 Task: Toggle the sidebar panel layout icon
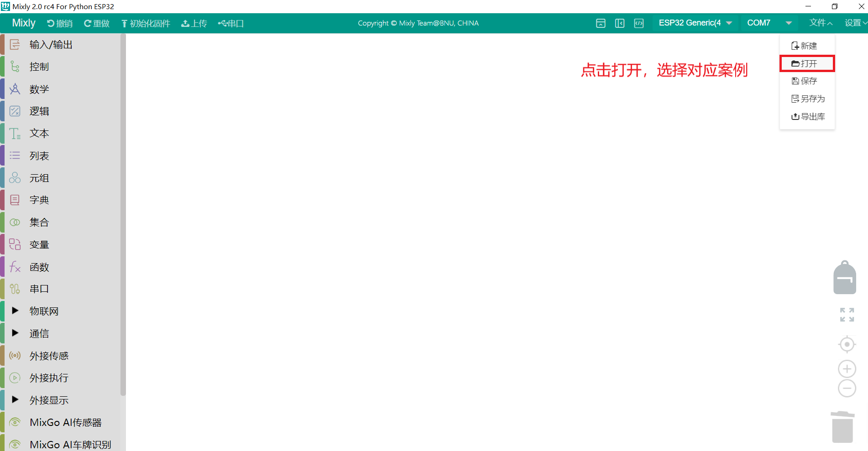[x=620, y=23]
